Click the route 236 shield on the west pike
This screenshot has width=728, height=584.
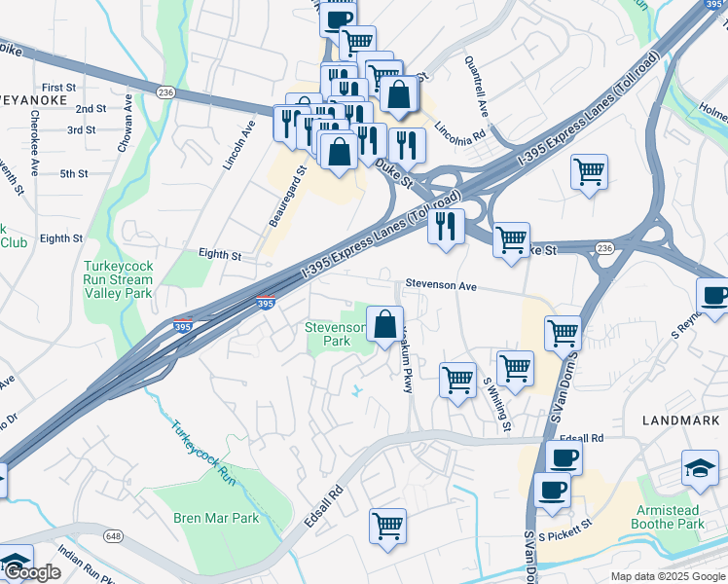(x=165, y=91)
